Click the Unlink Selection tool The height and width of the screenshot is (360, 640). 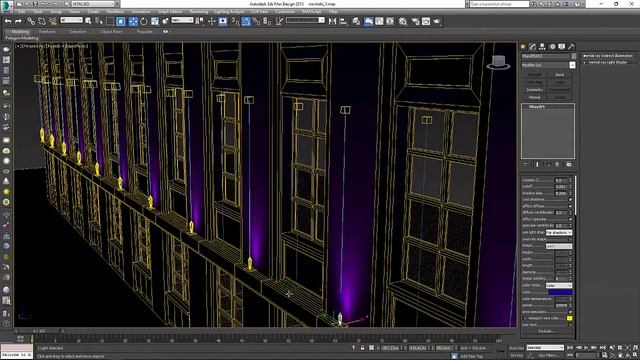(42, 21)
